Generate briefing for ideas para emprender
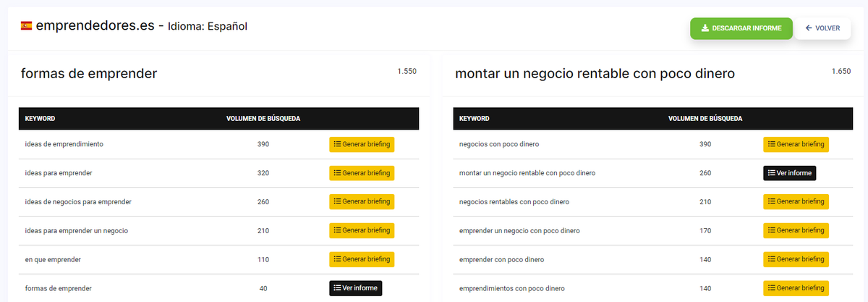The image size is (868, 302). pos(362,173)
